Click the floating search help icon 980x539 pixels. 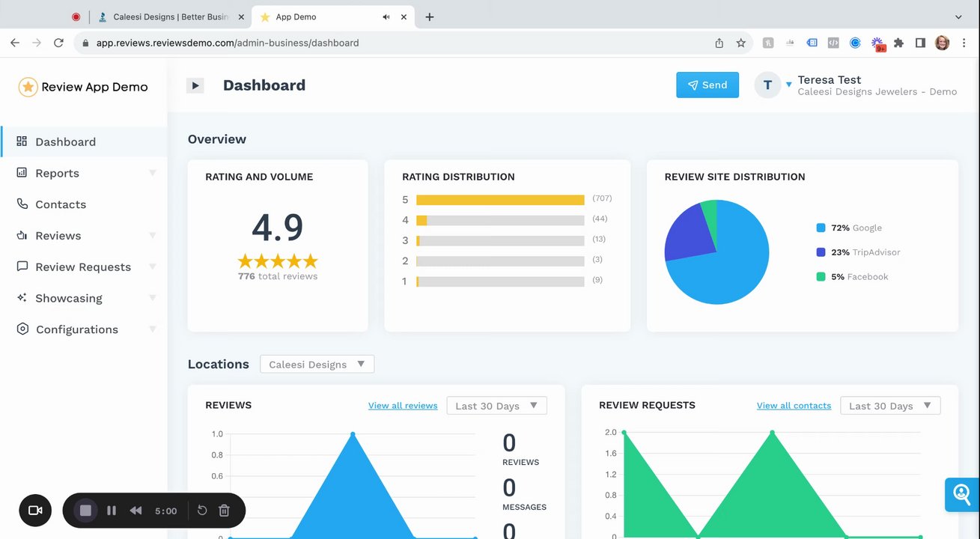[x=962, y=494]
